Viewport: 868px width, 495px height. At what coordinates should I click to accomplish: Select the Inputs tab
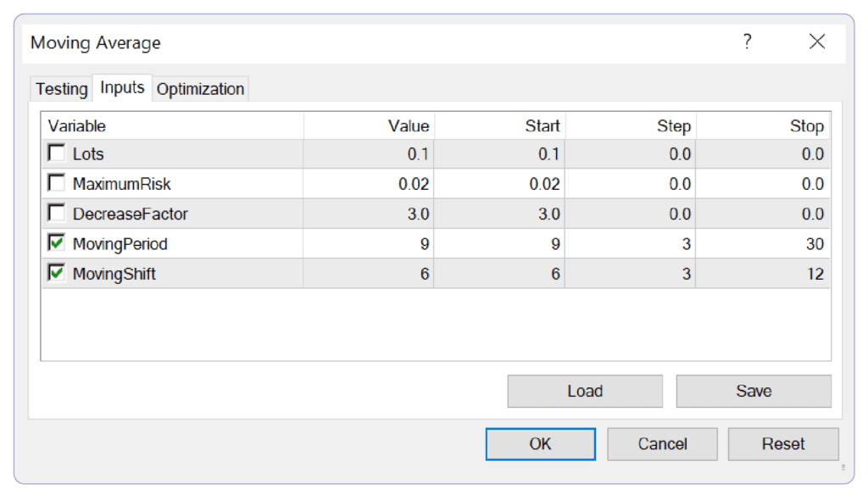click(122, 87)
